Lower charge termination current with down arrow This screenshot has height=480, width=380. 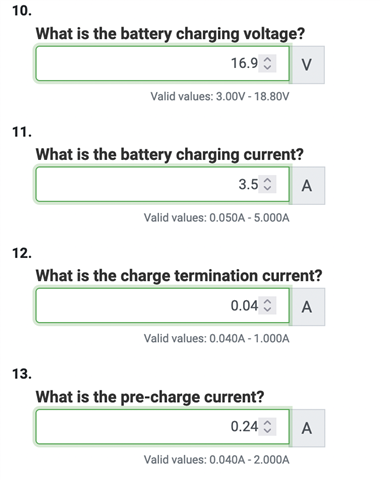tap(267, 310)
